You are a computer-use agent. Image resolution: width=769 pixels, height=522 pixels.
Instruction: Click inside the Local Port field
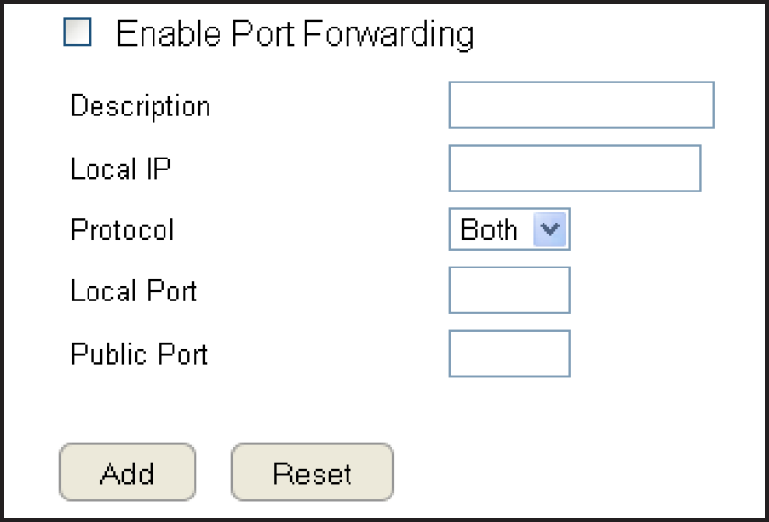click(509, 291)
